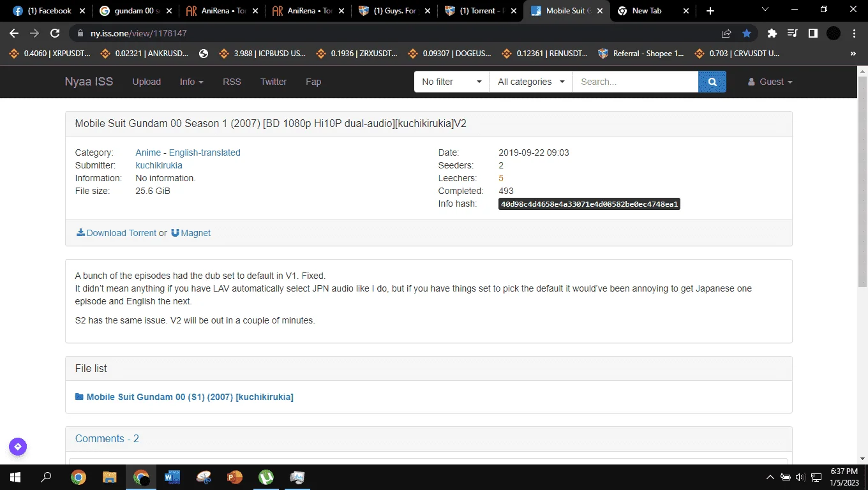Open Microsoft Word from the taskbar
868x490 pixels.
click(172, 477)
